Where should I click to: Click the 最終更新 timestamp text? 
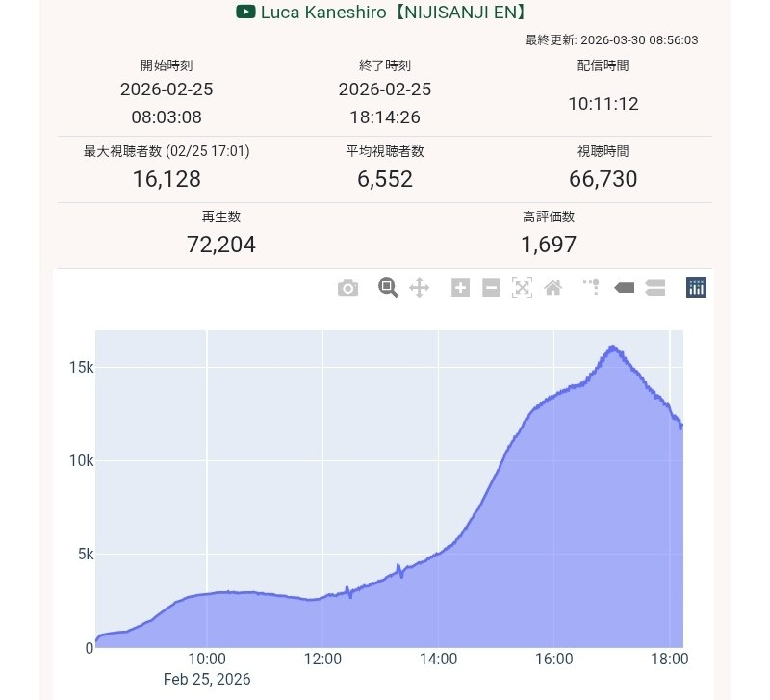coord(612,39)
